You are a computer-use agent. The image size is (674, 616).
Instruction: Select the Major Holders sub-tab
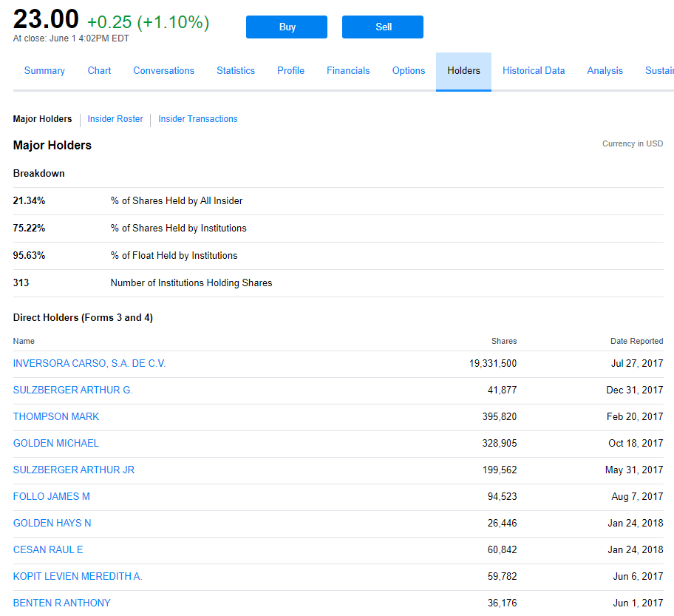click(x=43, y=119)
